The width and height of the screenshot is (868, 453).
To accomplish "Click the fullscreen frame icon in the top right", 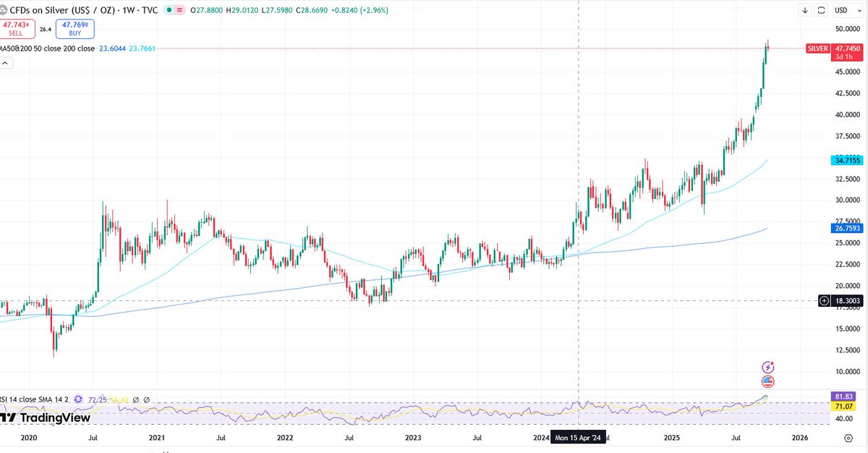I will point(822,10).
